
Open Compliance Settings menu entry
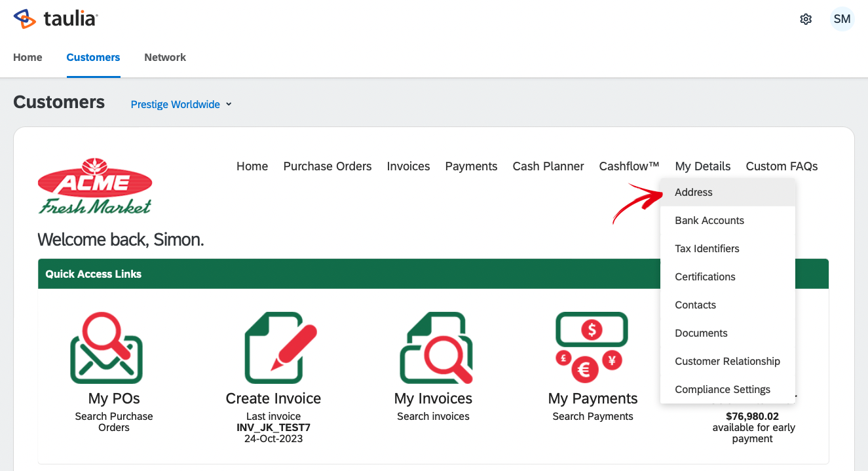[x=728, y=389]
